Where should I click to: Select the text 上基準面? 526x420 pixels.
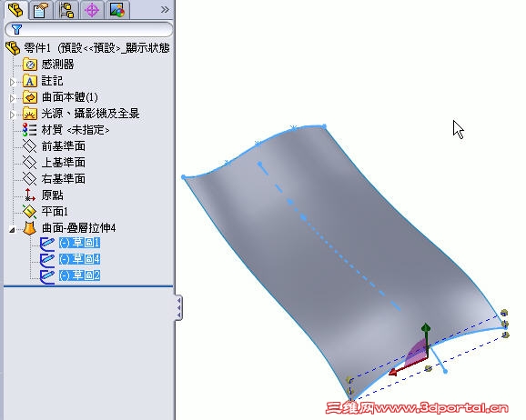click(63, 162)
